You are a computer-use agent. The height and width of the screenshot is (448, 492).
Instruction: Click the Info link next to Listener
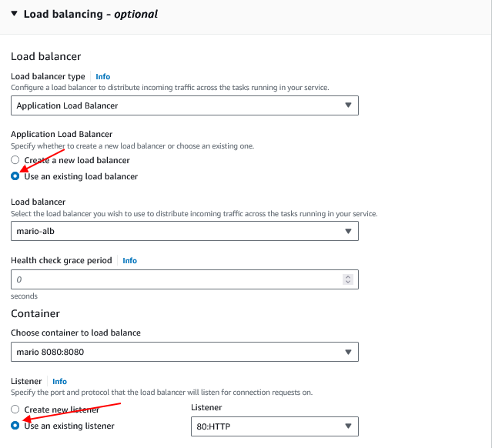(59, 381)
